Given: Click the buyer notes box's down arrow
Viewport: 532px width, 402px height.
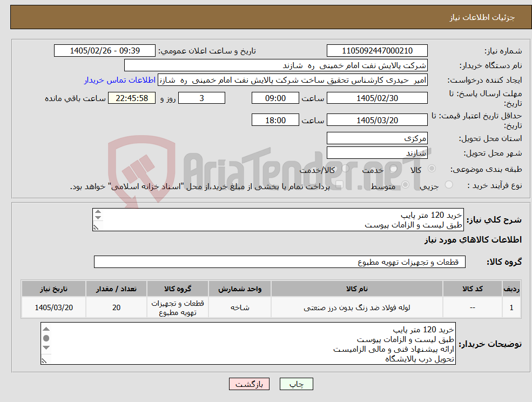Looking at the screenshot, I should 46,347.
